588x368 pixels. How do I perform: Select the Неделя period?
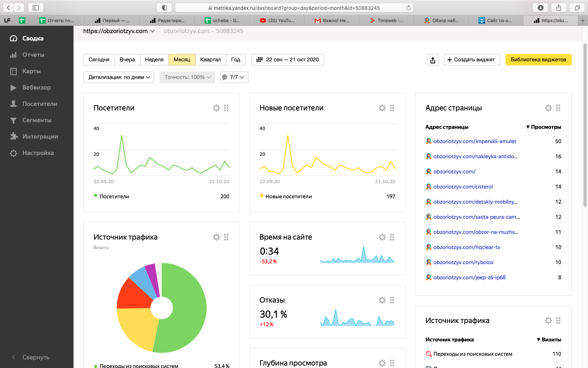click(x=154, y=60)
